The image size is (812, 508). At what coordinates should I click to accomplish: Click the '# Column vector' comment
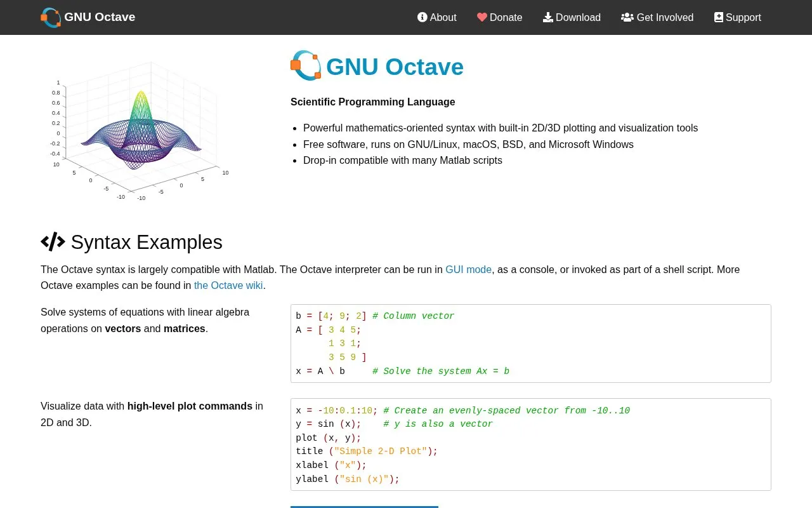tap(414, 316)
